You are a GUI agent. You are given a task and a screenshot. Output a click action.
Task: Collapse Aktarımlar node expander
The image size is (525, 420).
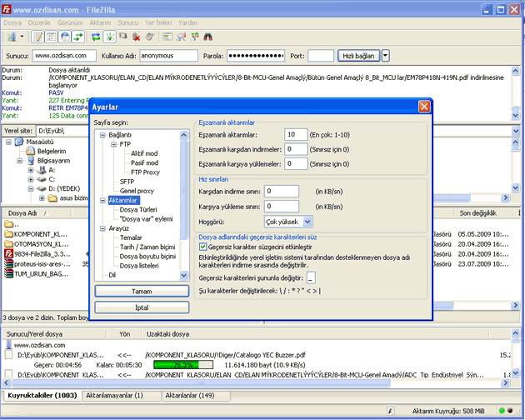click(x=102, y=200)
